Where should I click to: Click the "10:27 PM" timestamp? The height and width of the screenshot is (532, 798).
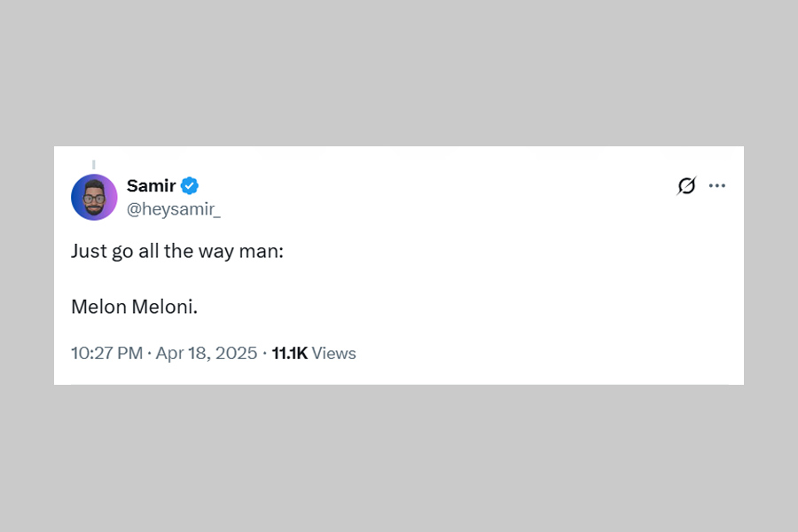click(x=106, y=353)
